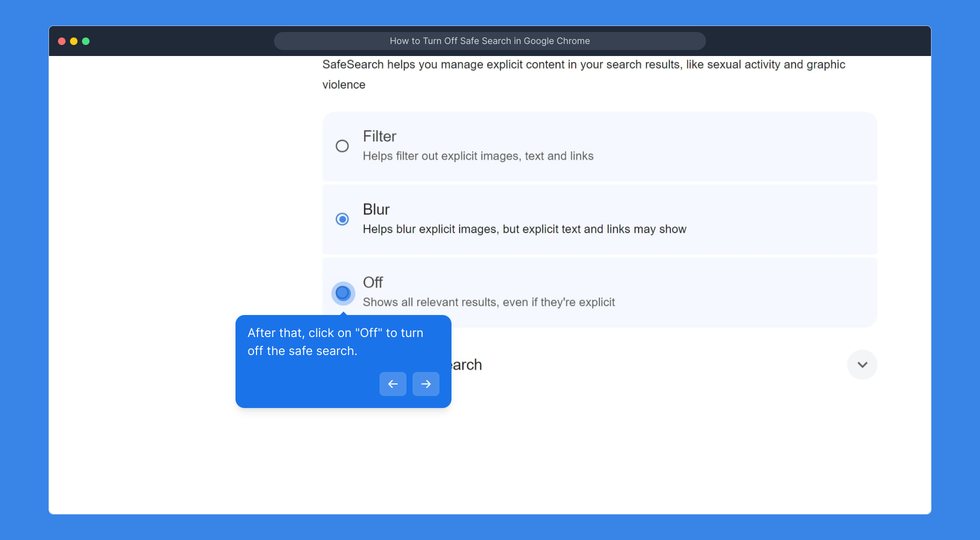Click the green maximize window dot
The height and width of the screenshot is (540, 980).
point(86,41)
